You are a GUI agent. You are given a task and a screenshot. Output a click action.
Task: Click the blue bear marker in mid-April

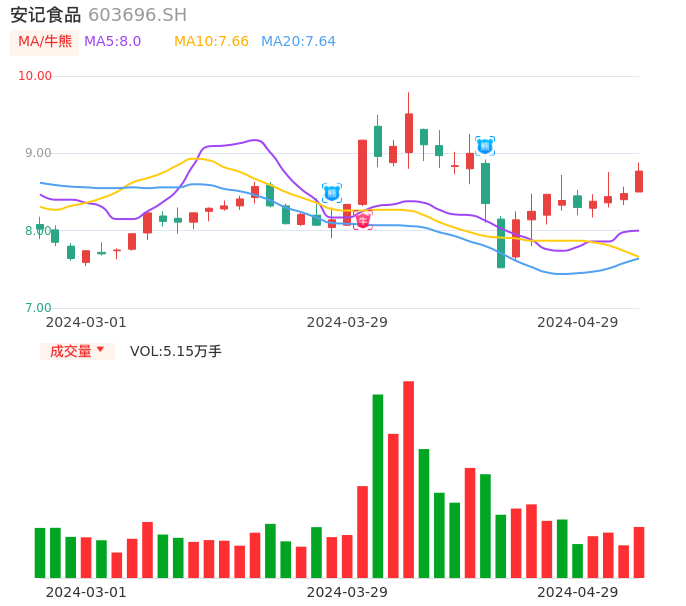coord(485,146)
